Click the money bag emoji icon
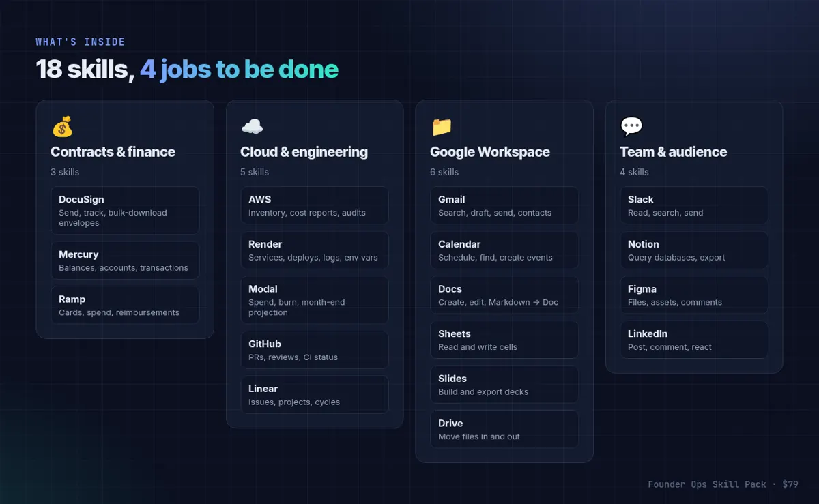This screenshot has height=504, width=819. pos(62,127)
